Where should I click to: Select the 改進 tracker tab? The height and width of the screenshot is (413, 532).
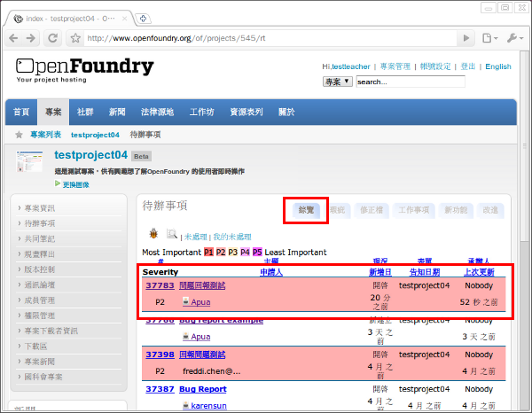490,210
